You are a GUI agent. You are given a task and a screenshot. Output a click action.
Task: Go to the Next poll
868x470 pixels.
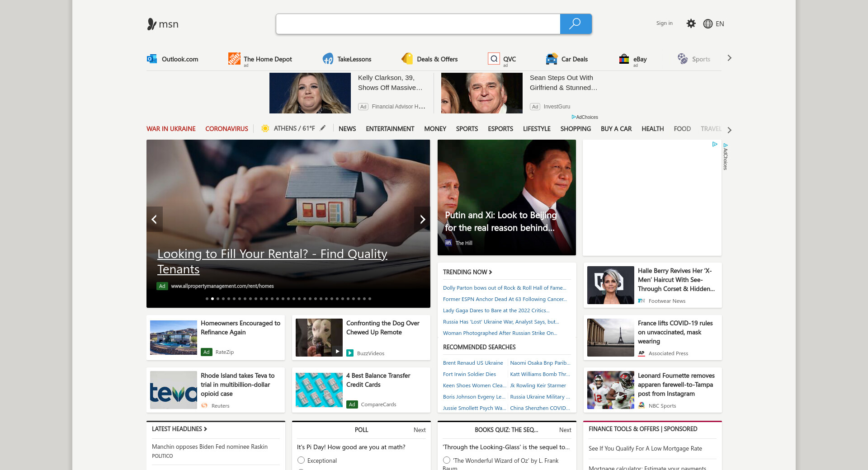(x=419, y=430)
